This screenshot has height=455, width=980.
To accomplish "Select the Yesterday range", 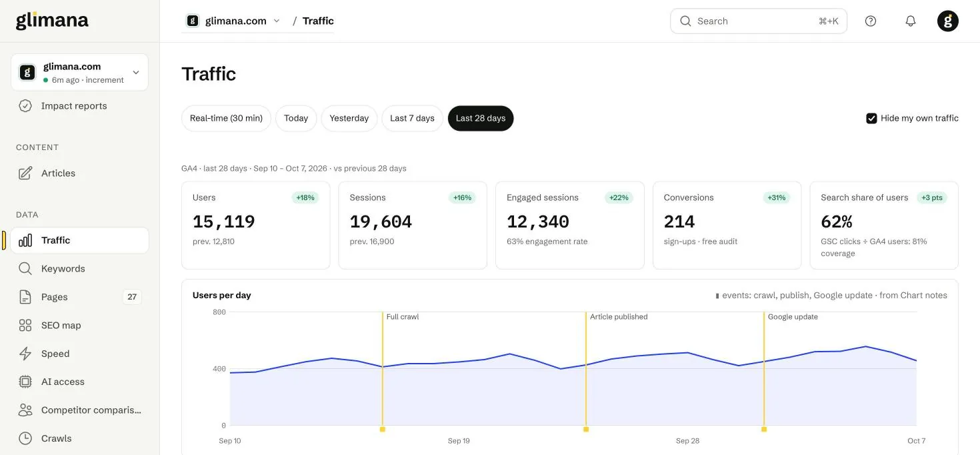I will pyautogui.click(x=349, y=118).
